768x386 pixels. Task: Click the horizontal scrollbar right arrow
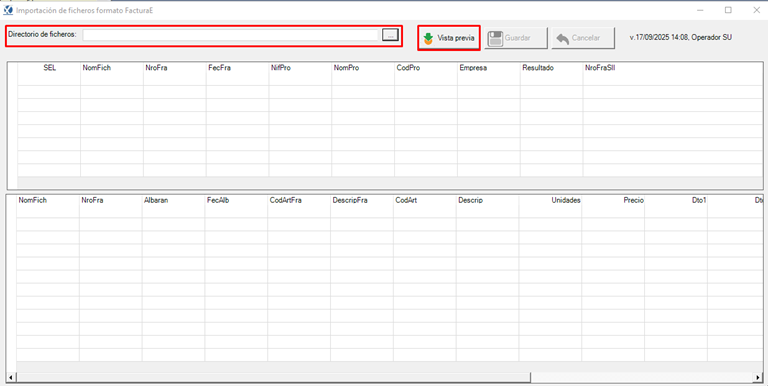pyautogui.click(x=759, y=378)
